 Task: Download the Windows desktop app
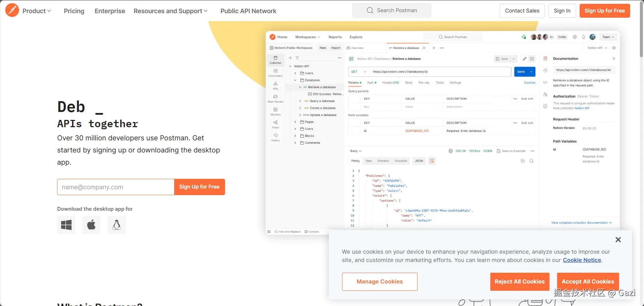66,225
